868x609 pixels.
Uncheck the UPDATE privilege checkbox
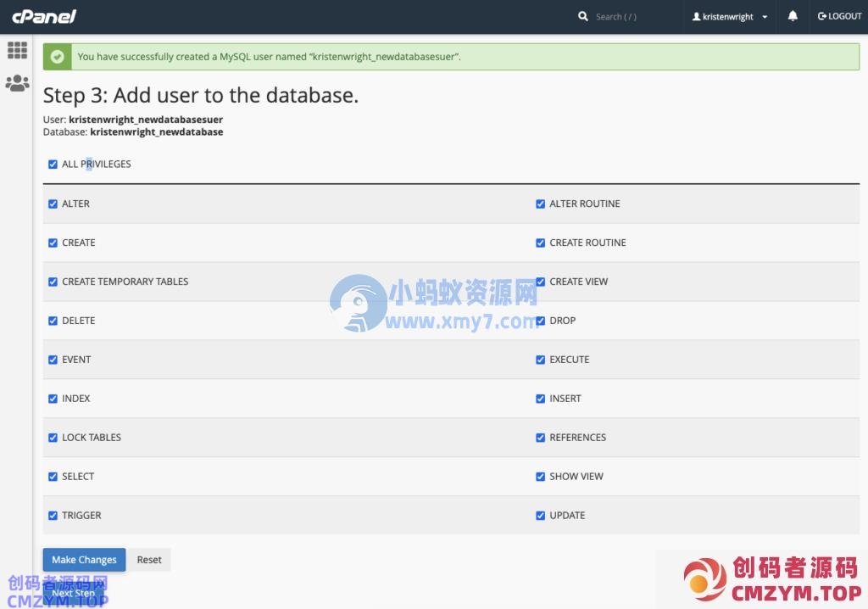click(540, 516)
